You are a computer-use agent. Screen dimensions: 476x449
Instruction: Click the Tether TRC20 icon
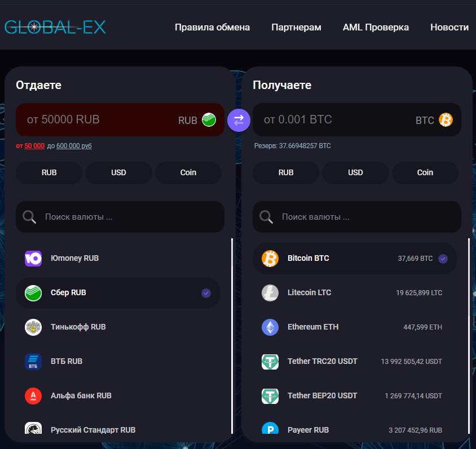click(x=270, y=361)
